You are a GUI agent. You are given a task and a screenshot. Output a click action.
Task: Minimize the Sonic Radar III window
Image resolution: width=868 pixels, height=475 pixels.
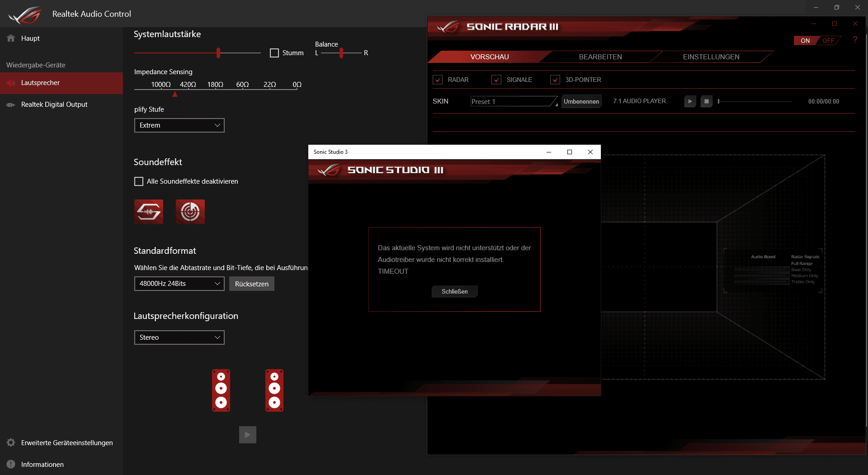(814, 24)
